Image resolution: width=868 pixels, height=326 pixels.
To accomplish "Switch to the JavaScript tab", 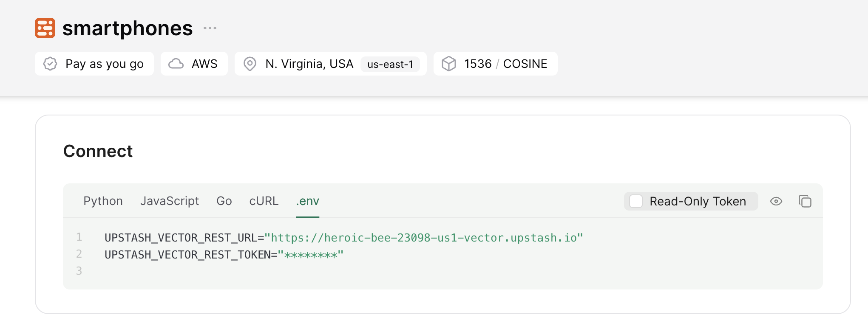I will (170, 201).
